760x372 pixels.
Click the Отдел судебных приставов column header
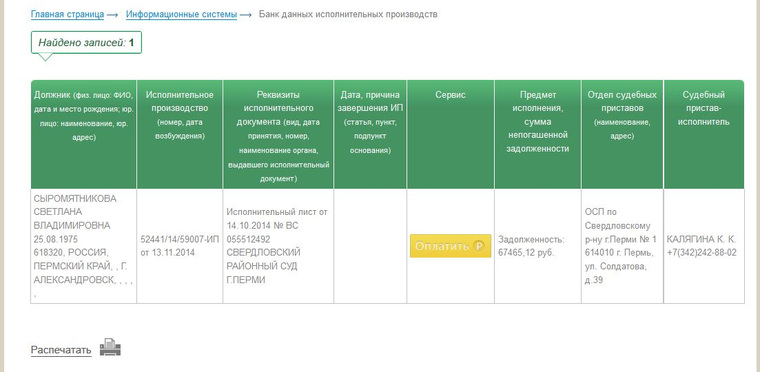(622, 134)
